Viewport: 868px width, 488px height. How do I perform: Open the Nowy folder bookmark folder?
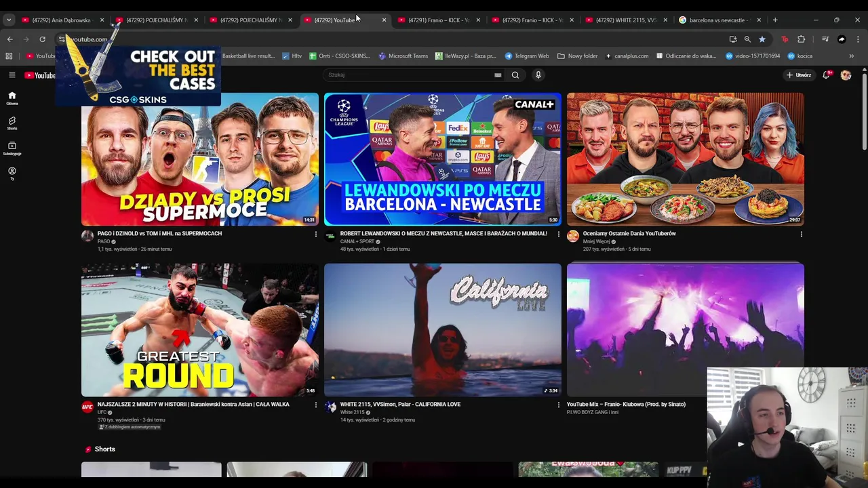578,56
